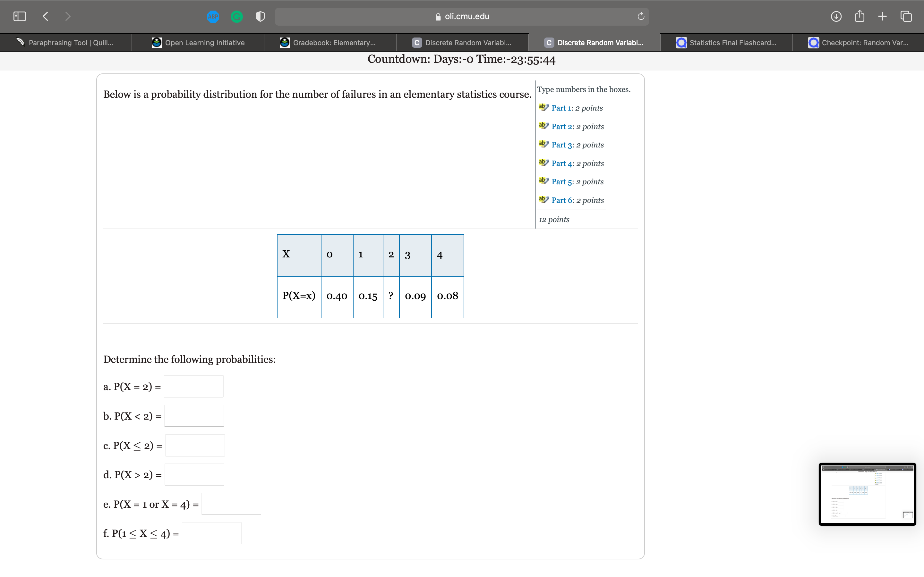Viewport: 924px width, 577px height.
Task: Open the Share icon
Action: click(x=859, y=16)
